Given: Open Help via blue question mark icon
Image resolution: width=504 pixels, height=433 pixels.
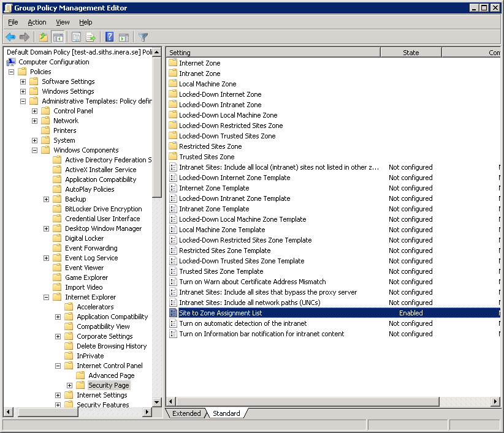Looking at the screenshot, I should point(110,37).
